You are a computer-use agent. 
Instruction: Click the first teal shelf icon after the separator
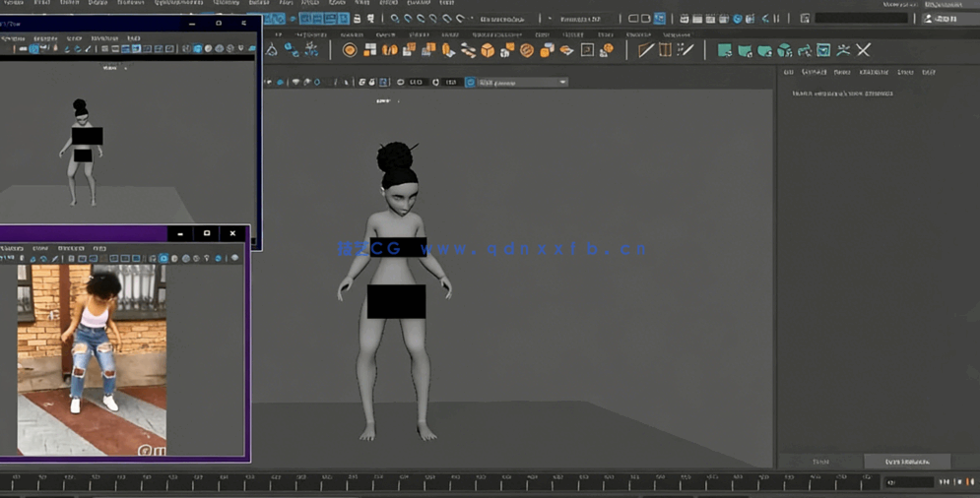(x=725, y=50)
